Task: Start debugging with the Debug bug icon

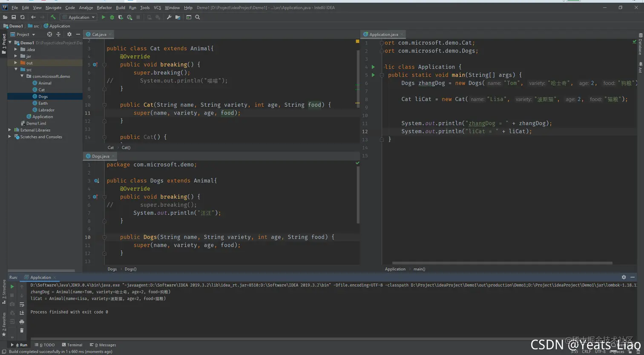Action: [112, 17]
